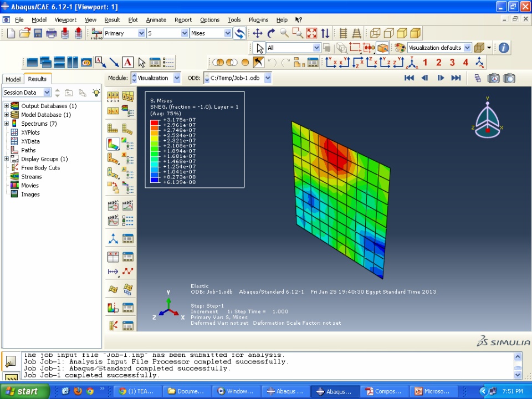This screenshot has height=399, width=532.
Task: Switch to the Model tab
Action: coord(13,79)
